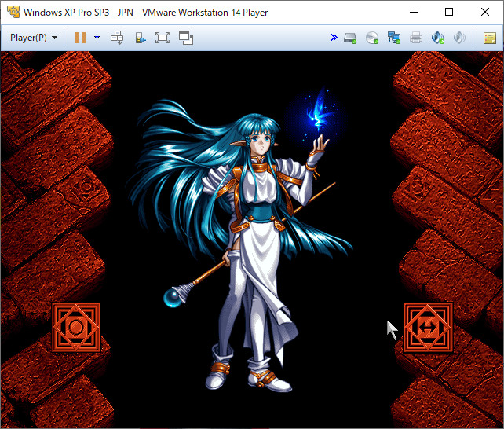The width and height of the screenshot is (504, 429).
Task: Maximize the VMware Player window
Action: (449, 13)
